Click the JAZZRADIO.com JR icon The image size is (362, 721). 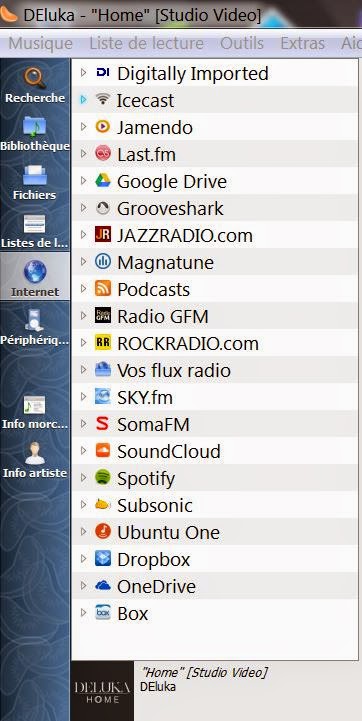coord(103,235)
